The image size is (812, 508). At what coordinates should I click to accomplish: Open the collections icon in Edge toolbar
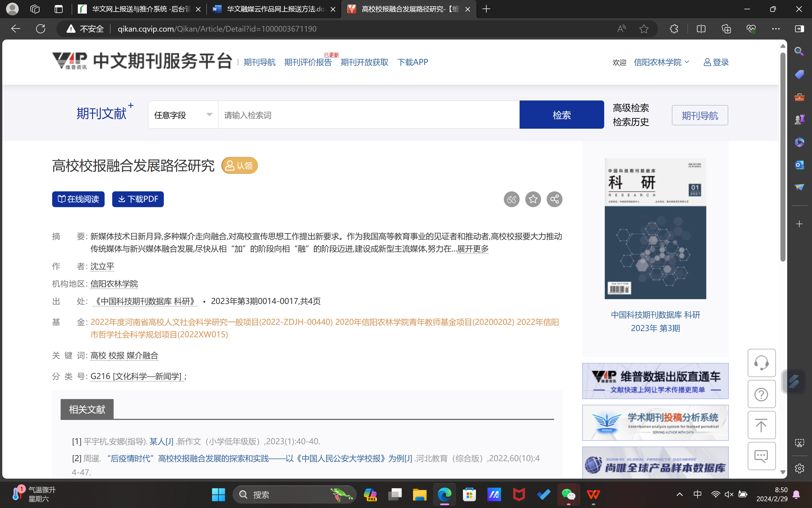(726, 29)
